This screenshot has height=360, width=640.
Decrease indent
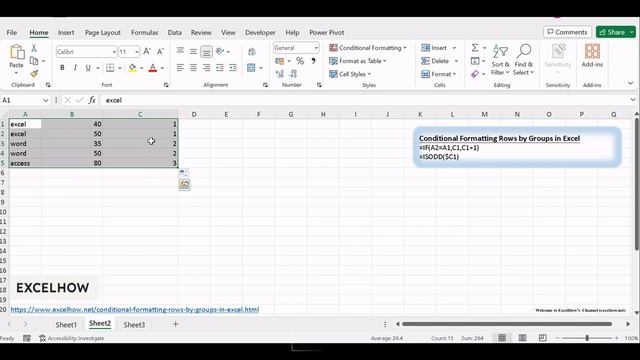[x=220, y=68]
